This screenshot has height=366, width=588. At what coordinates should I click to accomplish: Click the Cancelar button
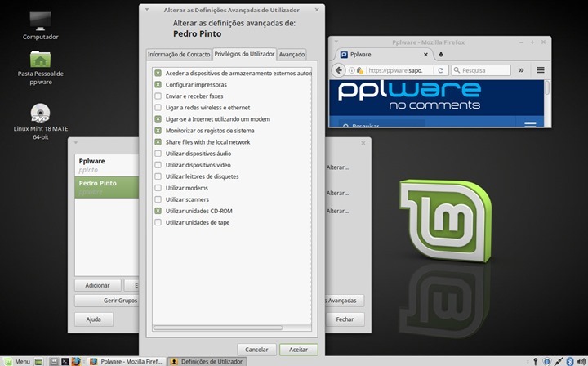point(256,350)
